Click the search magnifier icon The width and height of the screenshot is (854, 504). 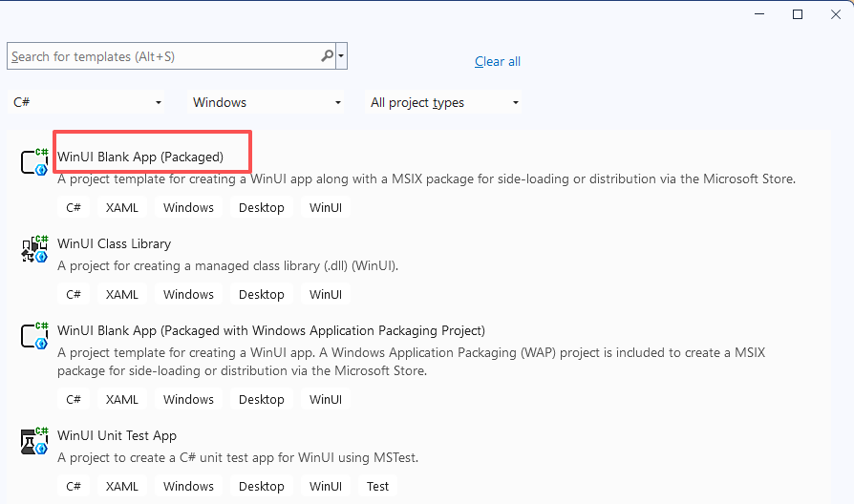tap(327, 56)
